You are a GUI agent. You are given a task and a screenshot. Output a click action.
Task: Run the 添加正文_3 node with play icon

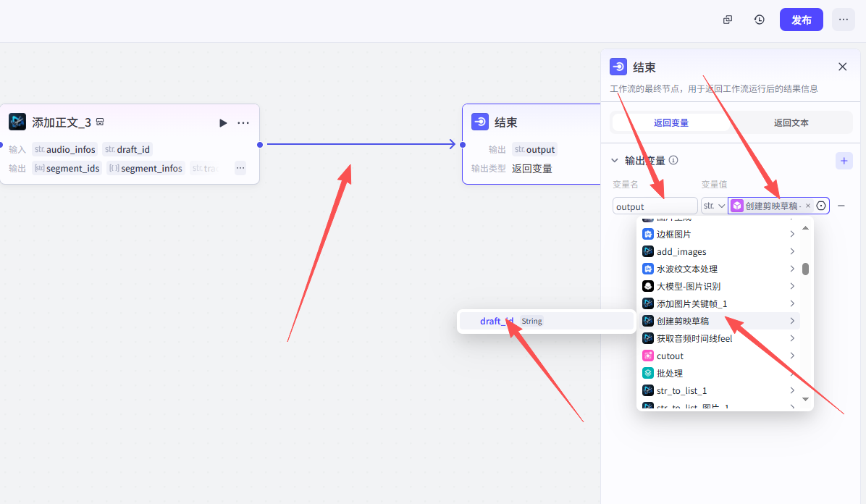tap(223, 123)
